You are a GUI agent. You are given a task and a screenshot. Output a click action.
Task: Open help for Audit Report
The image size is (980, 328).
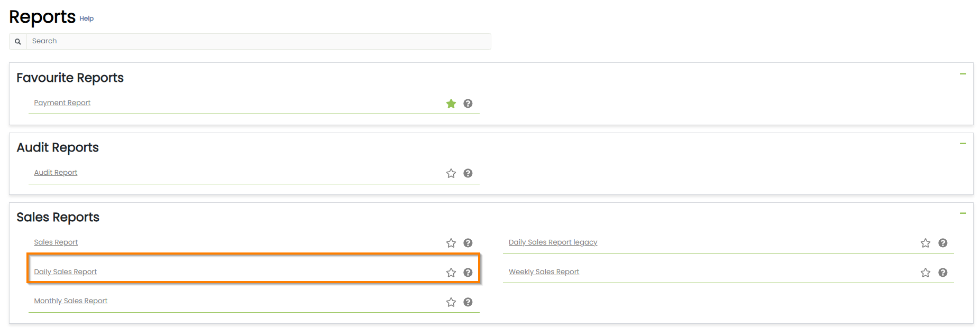click(468, 173)
